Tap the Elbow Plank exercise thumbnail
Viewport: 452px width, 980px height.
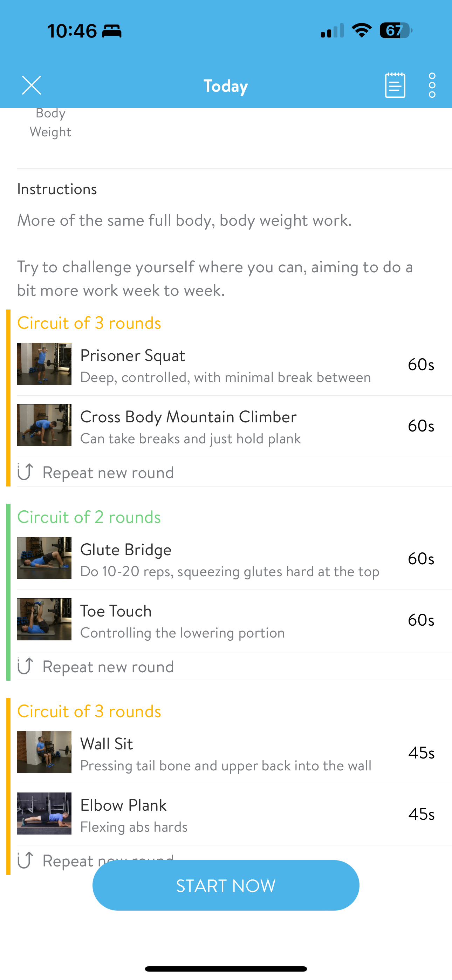[44, 814]
